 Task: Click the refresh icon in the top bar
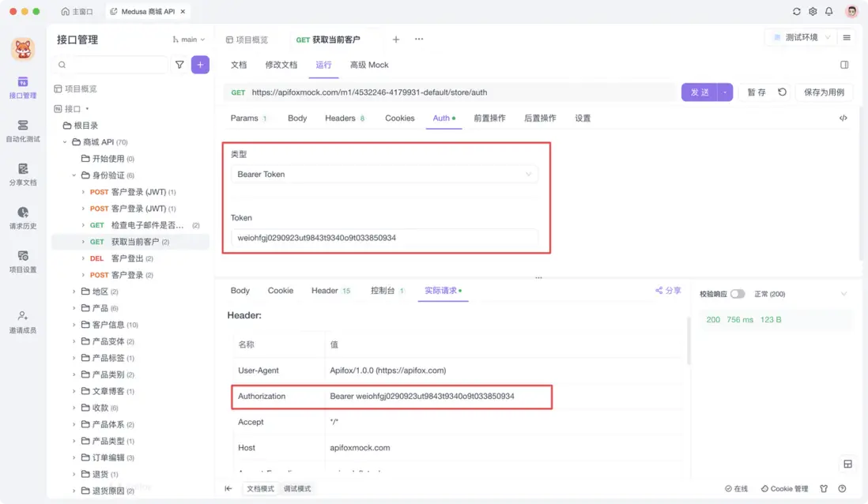pyautogui.click(x=796, y=12)
